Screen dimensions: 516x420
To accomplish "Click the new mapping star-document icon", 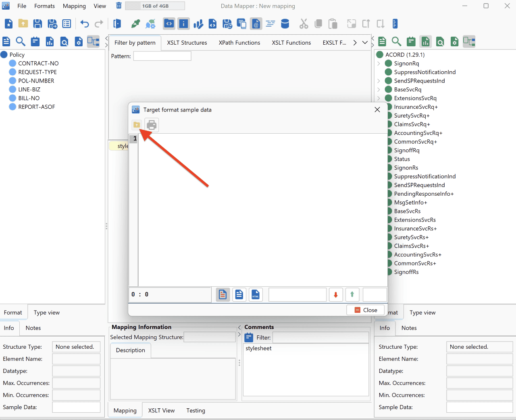I will 8,24.
